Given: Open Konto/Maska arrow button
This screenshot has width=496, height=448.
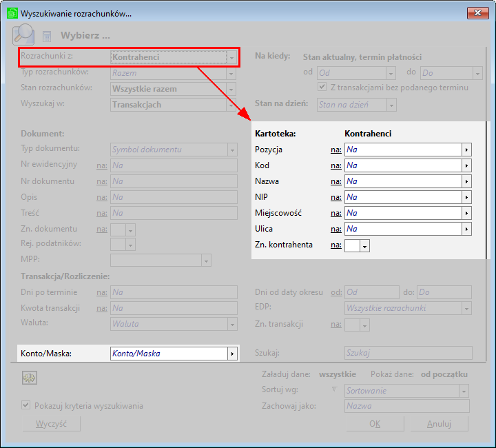Looking at the screenshot, I should (x=232, y=354).
